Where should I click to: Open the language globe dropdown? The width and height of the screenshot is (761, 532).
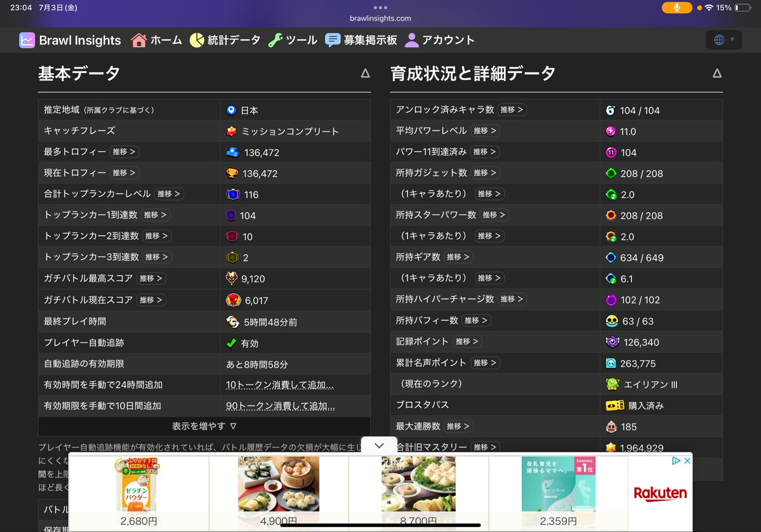click(724, 40)
